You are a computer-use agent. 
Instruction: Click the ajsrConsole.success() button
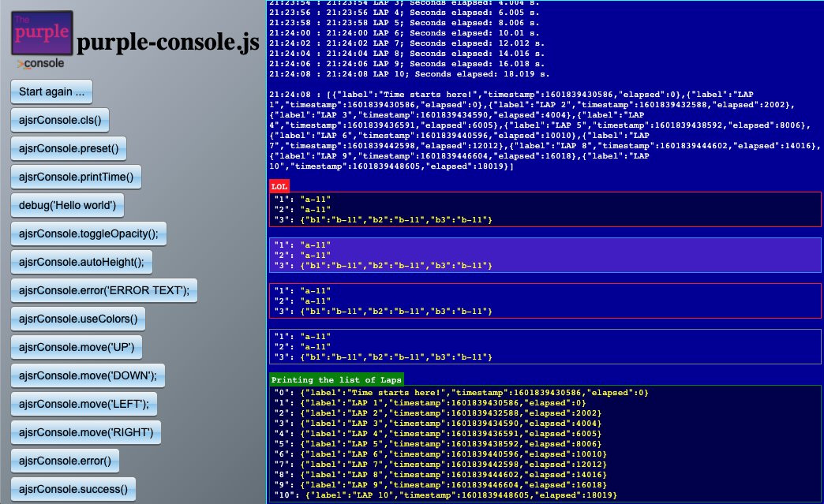coord(73,489)
